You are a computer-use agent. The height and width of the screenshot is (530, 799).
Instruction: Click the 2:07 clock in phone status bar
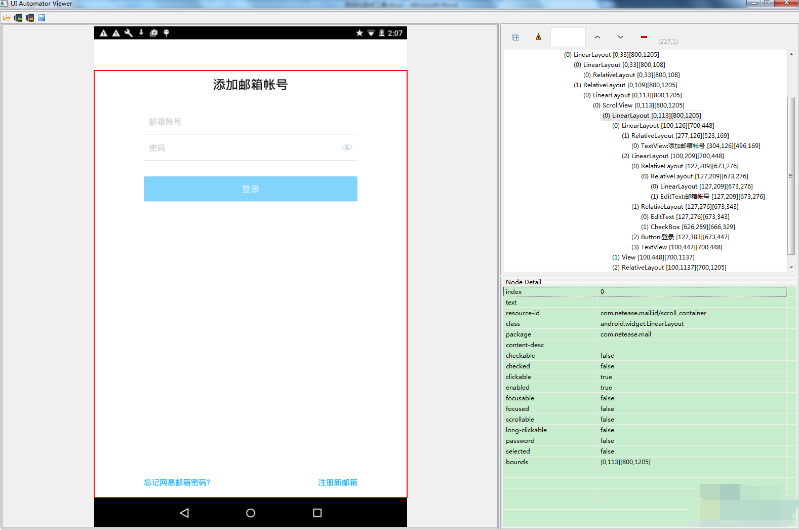[x=395, y=33]
